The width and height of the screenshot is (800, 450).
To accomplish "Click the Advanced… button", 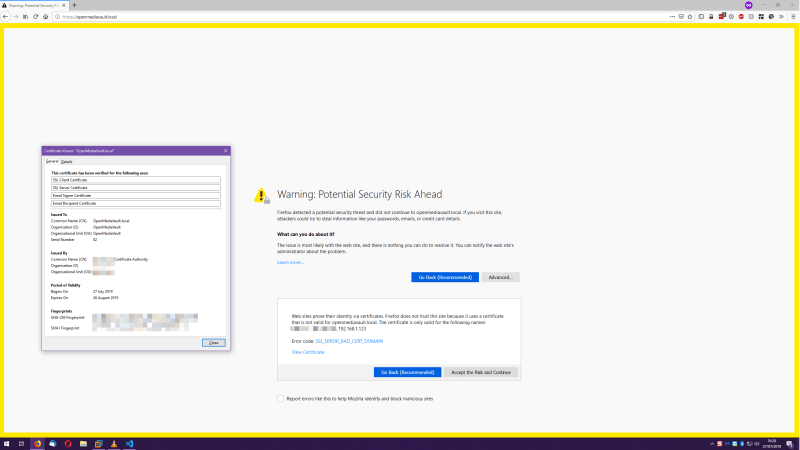I will [500, 277].
